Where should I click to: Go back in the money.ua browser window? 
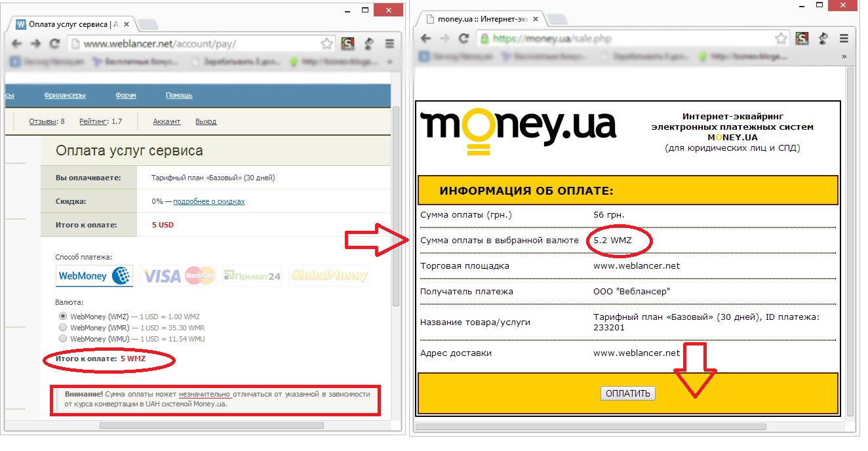[426, 39]
